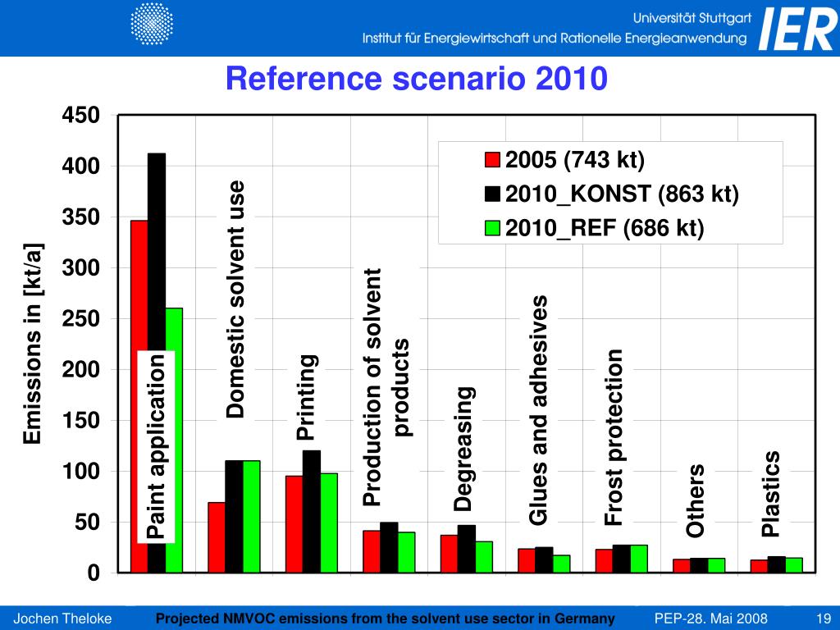Click the red 2005 bar for Printing

pyautogui.click(x=294, y=524)
